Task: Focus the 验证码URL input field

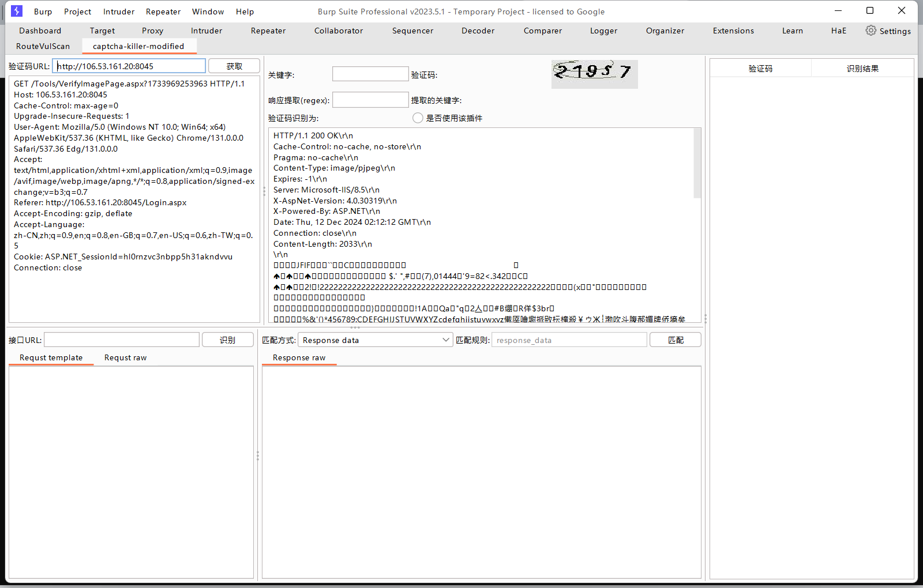Action: click(x=129, y=66)
